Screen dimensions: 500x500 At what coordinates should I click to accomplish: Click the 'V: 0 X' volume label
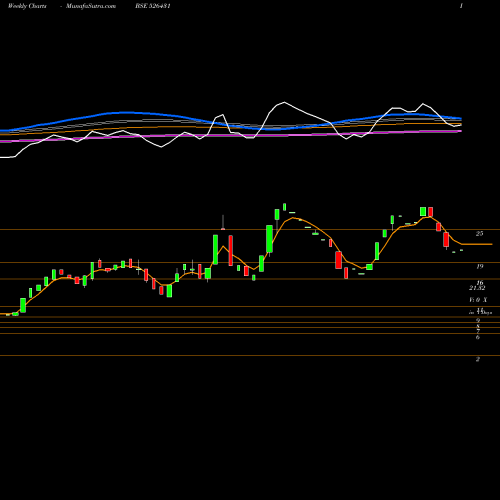click(x=478, y=300)
